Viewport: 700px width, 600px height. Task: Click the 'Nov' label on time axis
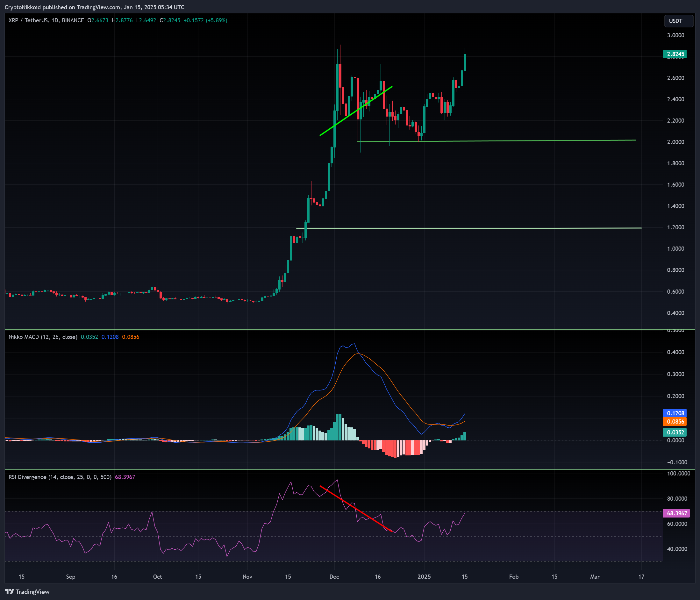click(x=247, y=577)
